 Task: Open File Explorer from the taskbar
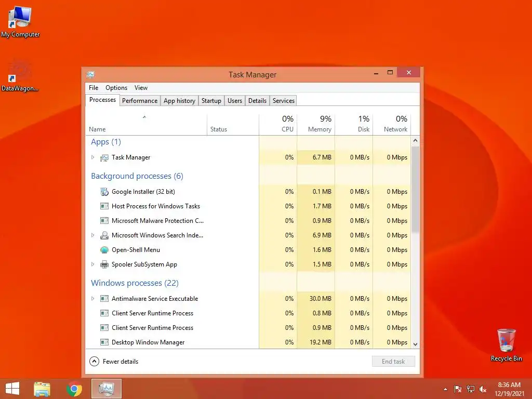(x=42, y=389)
